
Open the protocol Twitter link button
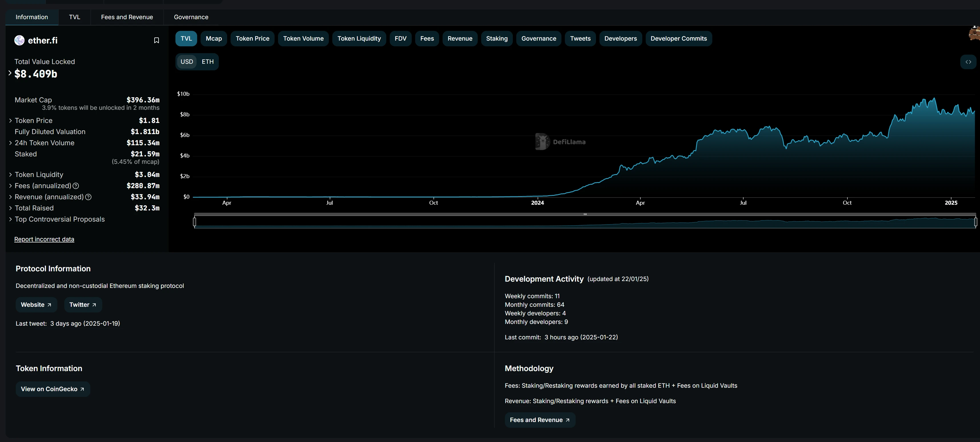click(x=83, y=304)
